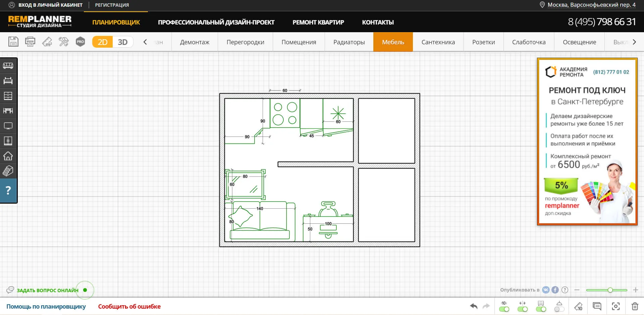
Task: Click the Москва, Варсонофьевский пер. 4 address
Action: point(592,5)
